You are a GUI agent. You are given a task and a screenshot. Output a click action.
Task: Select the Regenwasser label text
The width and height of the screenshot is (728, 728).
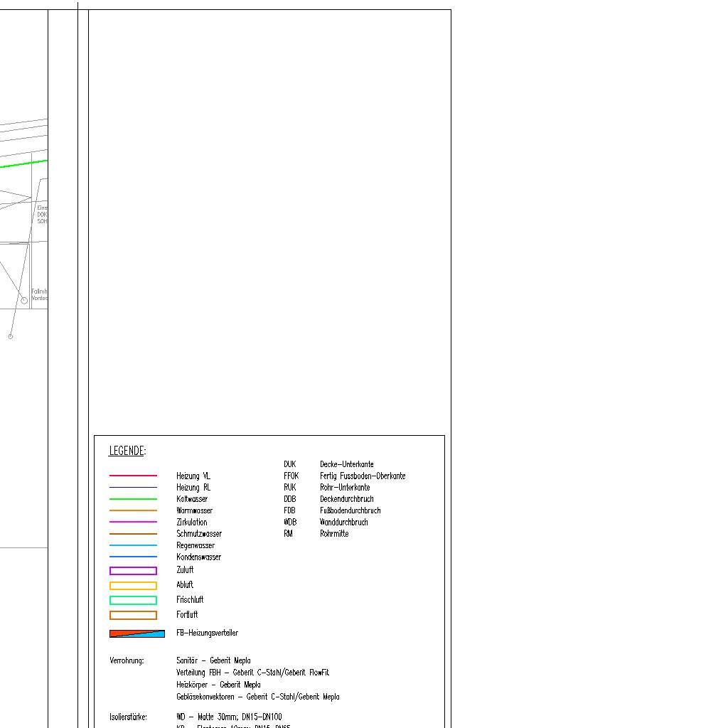(x=196, y=546)
